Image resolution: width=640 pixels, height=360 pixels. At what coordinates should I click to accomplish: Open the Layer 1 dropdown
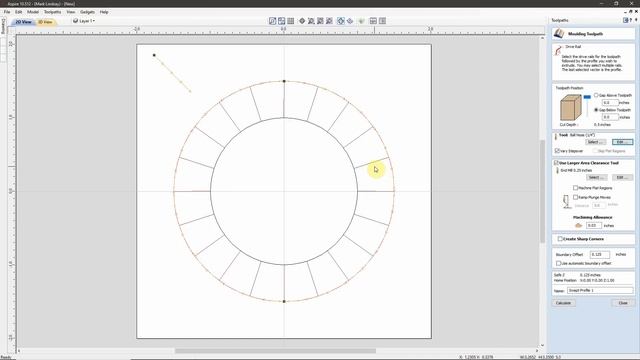[87, 21]
